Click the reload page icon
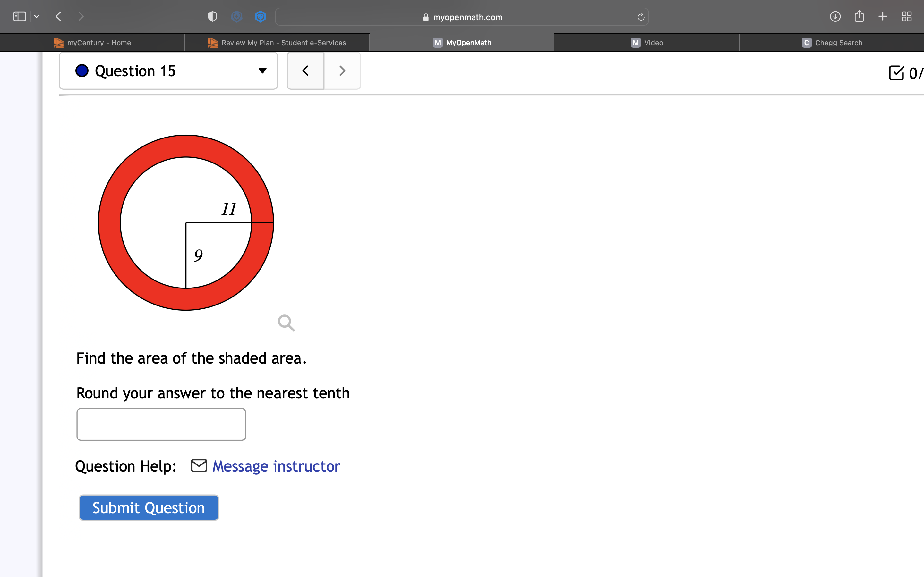924x577 pixels. pyautogui.click(x=641, y=17)
